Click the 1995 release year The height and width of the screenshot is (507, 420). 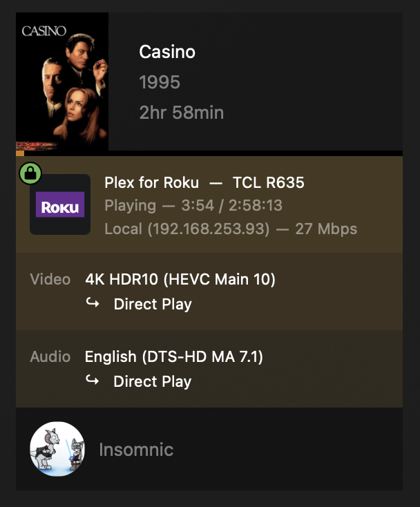click(x=160, y=82)
